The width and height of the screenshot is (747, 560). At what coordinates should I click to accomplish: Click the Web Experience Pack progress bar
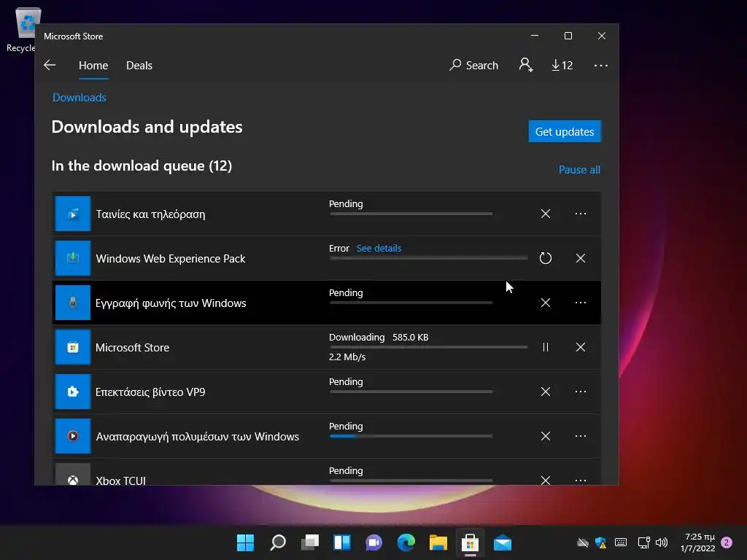[x=429, y=258]
